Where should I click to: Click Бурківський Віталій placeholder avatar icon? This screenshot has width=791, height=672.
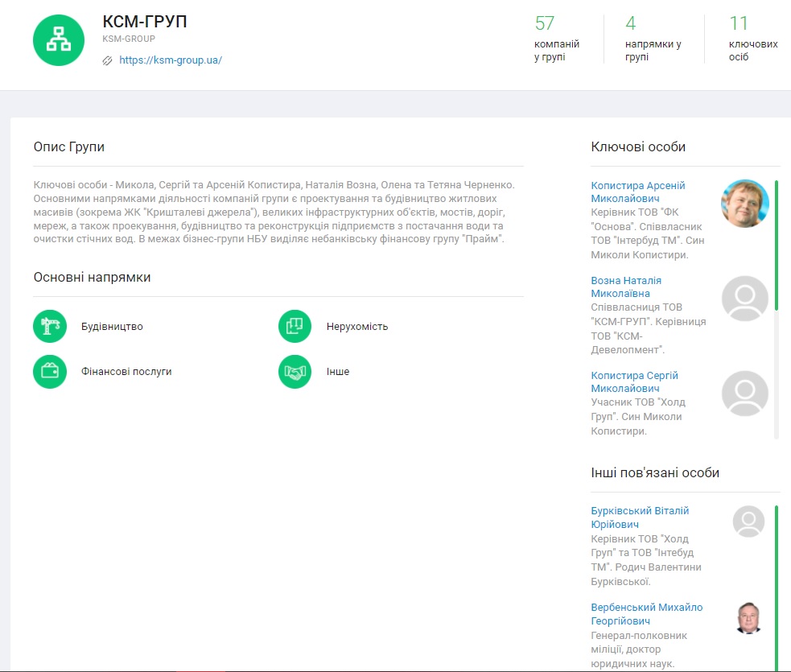coord(748,522)
